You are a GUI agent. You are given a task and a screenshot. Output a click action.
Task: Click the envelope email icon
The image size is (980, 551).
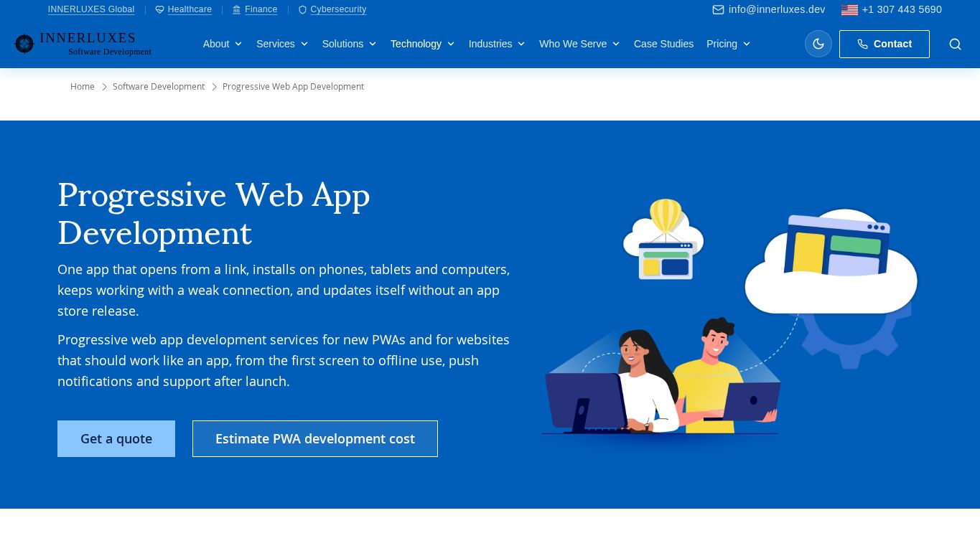(x=718, y=9)
